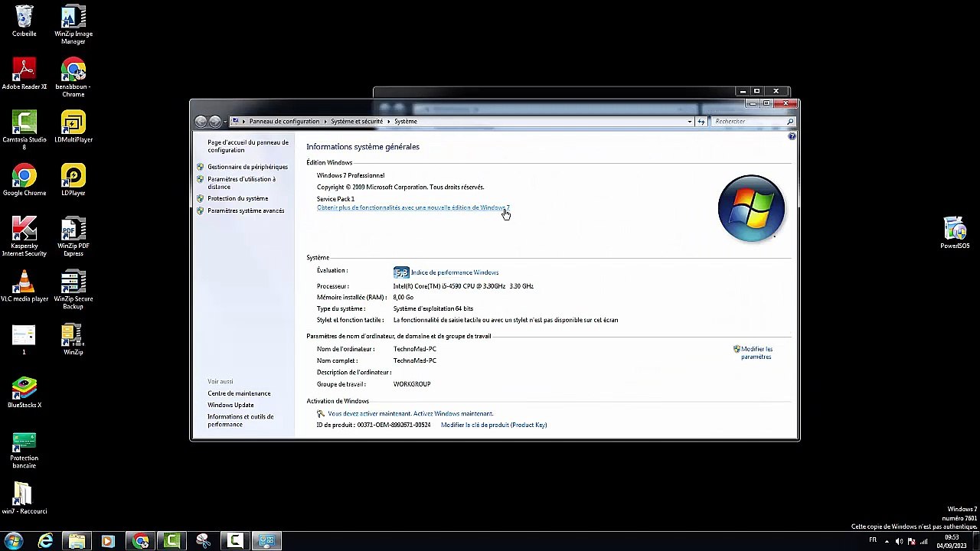980x551 pixels.
Task: Click the taskbar clock showing 09:53
Action: (950, 541)
